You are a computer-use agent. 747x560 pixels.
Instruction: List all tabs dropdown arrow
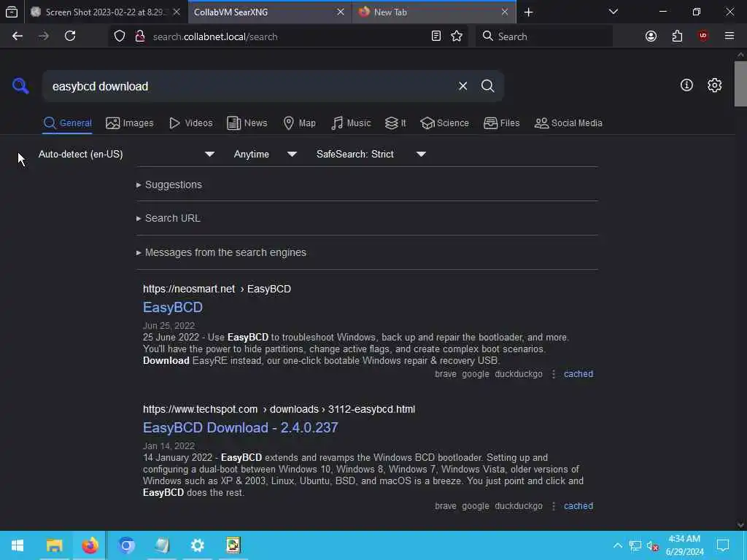(613, 12)
